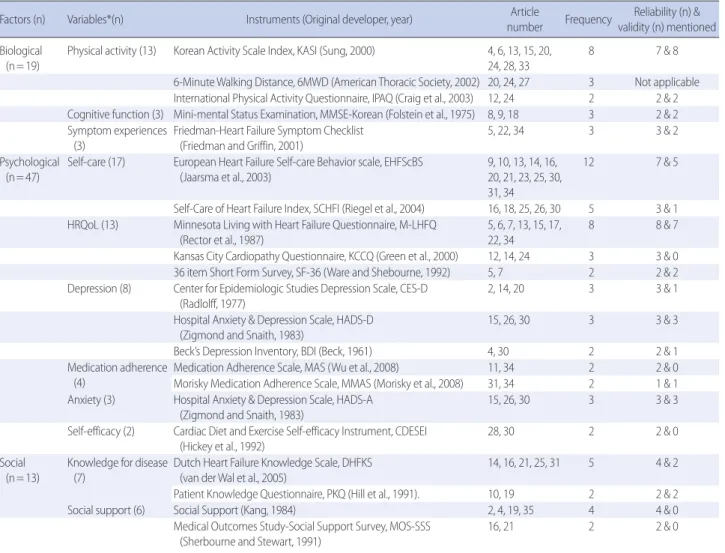Screen dimensions: 725x553
Task: Select the "Social (n=13)" factor cell
Action: point(20,470)
